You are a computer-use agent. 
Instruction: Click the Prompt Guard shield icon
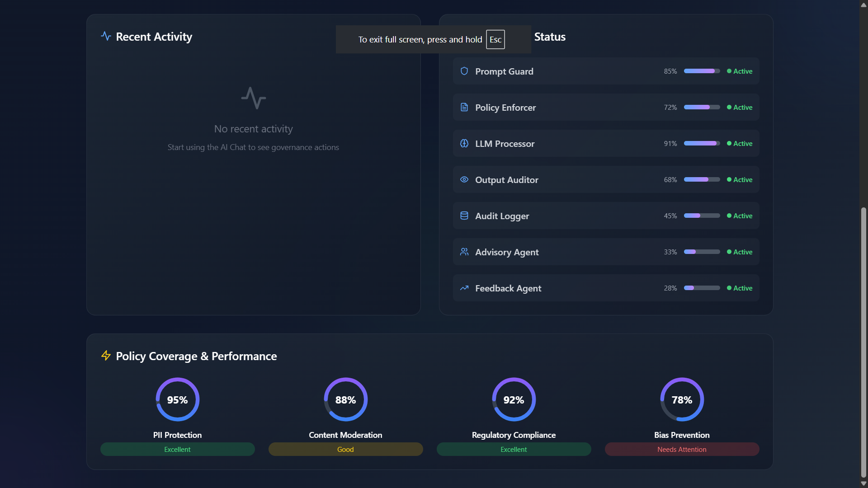click(x=464, y=71)
